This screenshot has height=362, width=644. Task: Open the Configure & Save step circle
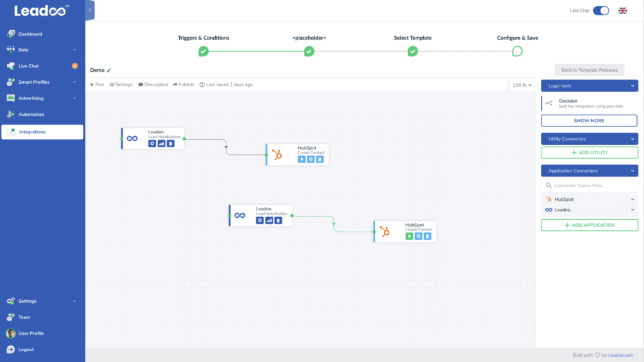[517, 52]
